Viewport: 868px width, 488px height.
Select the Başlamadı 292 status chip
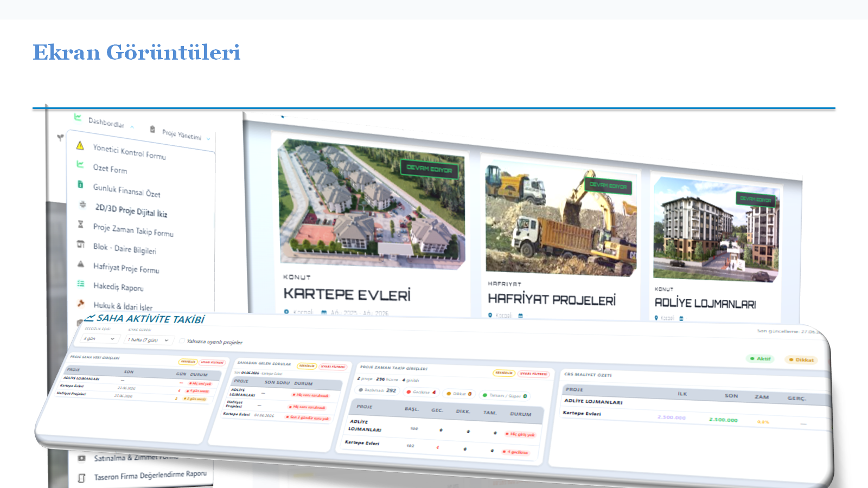[x=378, y=390]
